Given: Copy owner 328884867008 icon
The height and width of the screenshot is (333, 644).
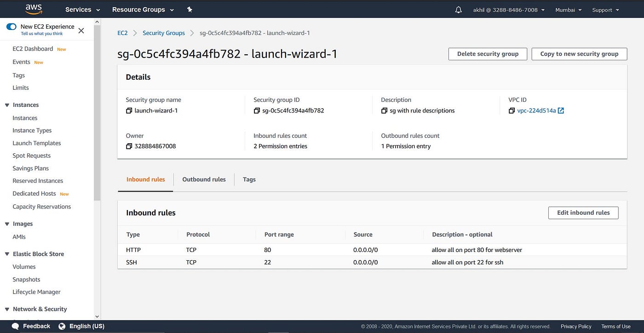Looking at the screenshot, I should [129, 146].
